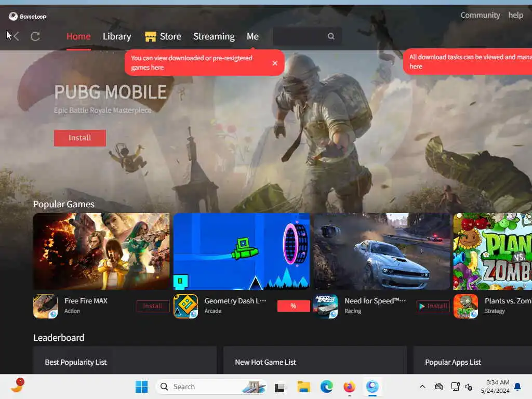Click the Need for Speed app icon

pyautogui.click(x=326, y=306)
